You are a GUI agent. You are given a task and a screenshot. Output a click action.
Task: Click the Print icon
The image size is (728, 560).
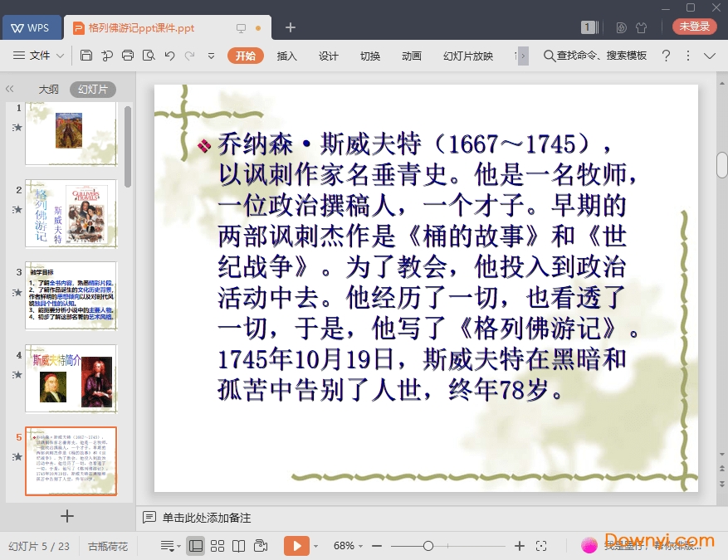point(128,56)
